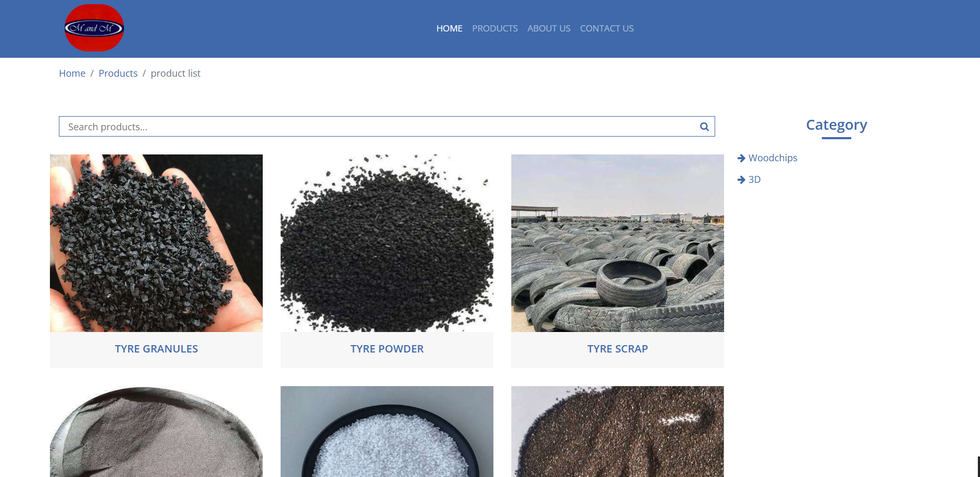Open the TYRE SCRAP title link
Viewport: 980px width, 477px height.
pyautogui.click(x=617, y=349)
